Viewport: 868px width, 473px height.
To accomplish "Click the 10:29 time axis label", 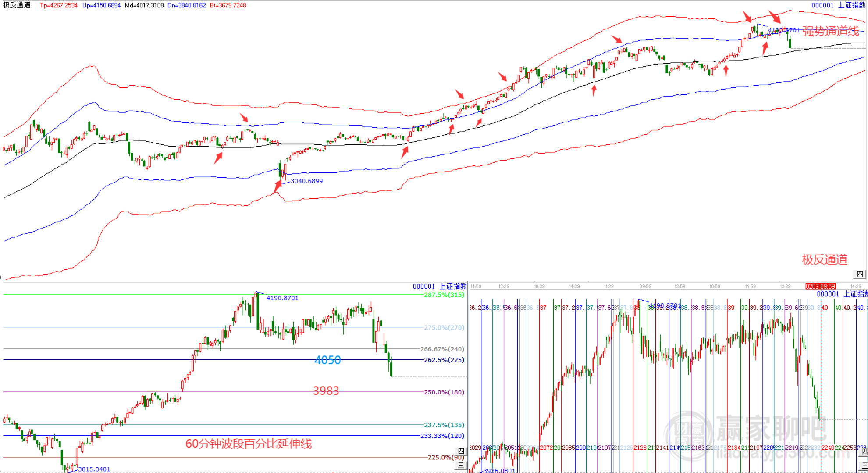I will 539,287.
